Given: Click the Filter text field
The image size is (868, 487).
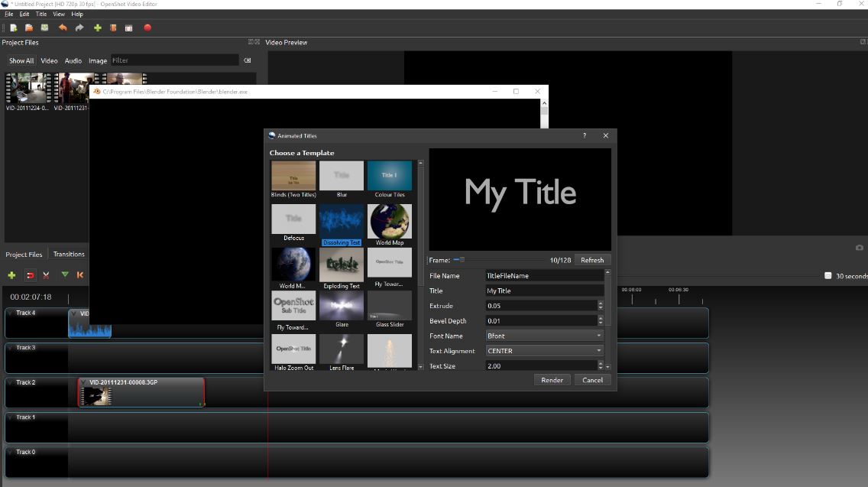Looking at the screenshot, I should [x=175, y=60].
